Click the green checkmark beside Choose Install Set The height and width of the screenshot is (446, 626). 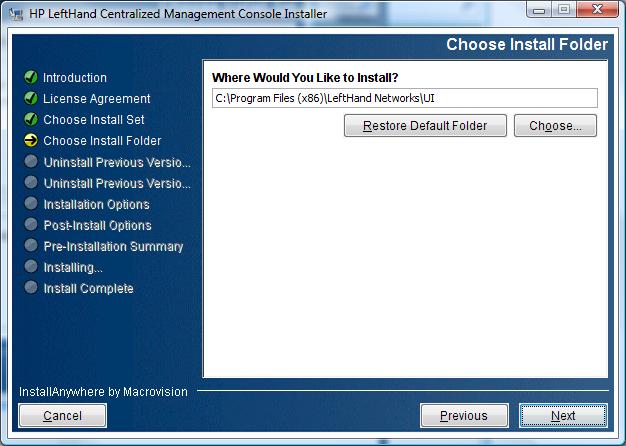pyautogui.click(x=31, y=119)
